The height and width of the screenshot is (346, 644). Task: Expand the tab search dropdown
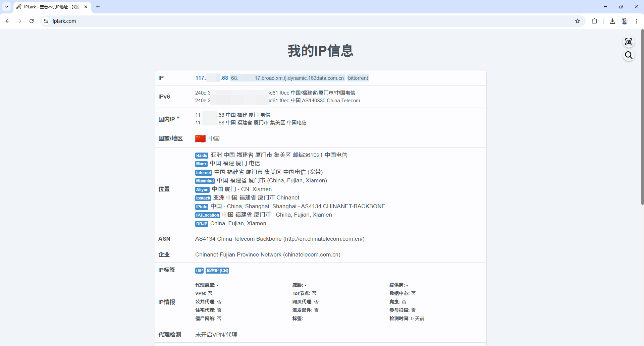tap(7, 7)
